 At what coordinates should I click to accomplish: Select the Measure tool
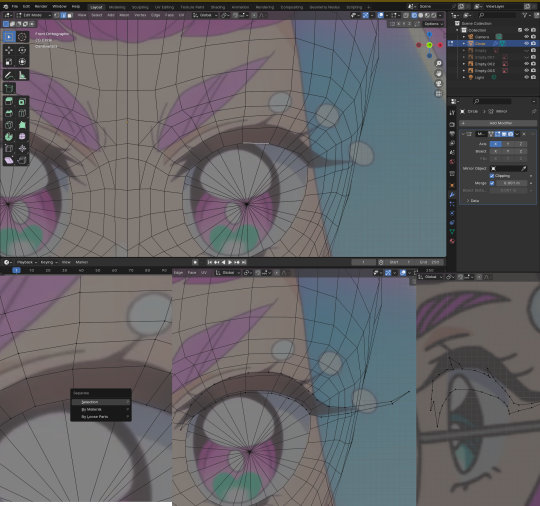pos(22,75)
